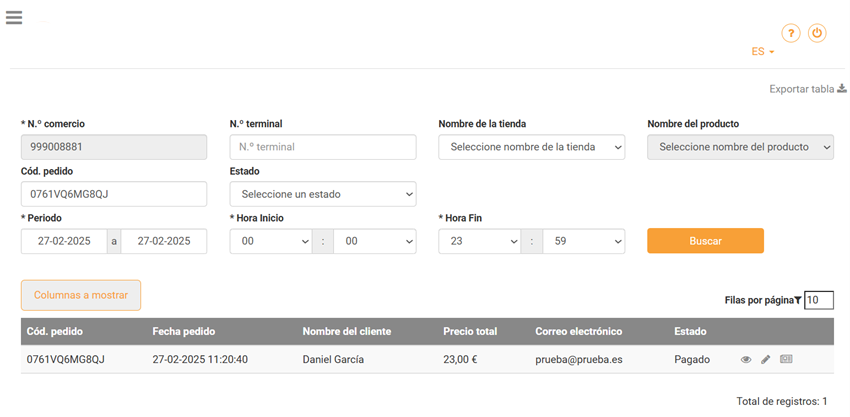
Task: Expand the Nombre de la tienda dropdown
Action: point(531,147)
